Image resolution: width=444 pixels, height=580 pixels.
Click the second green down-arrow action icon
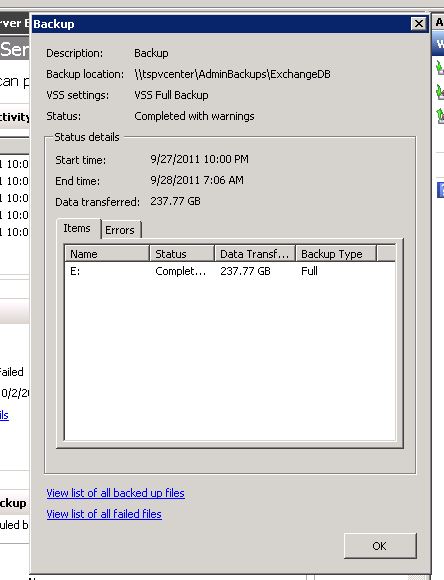(x=440, y=91)
